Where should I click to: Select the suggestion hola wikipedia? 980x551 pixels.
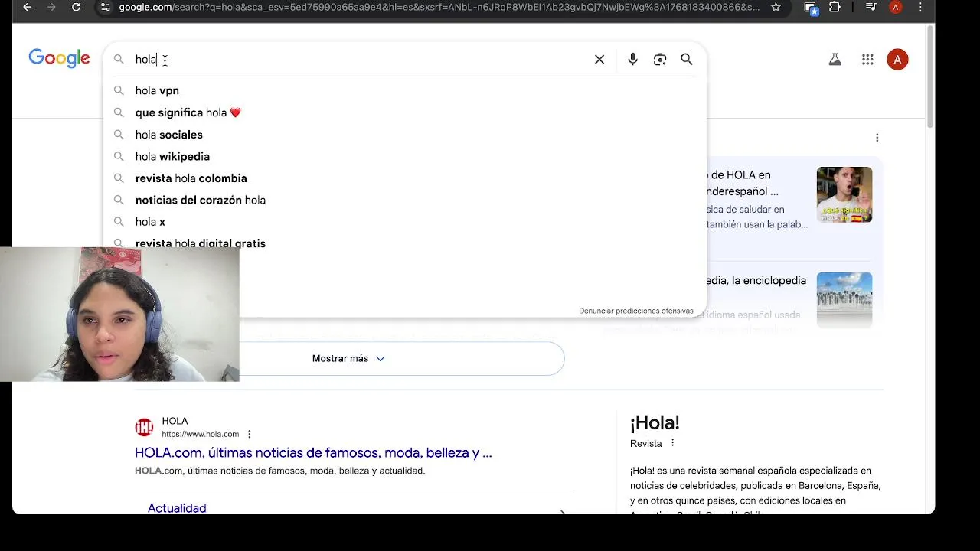(404, 156)
